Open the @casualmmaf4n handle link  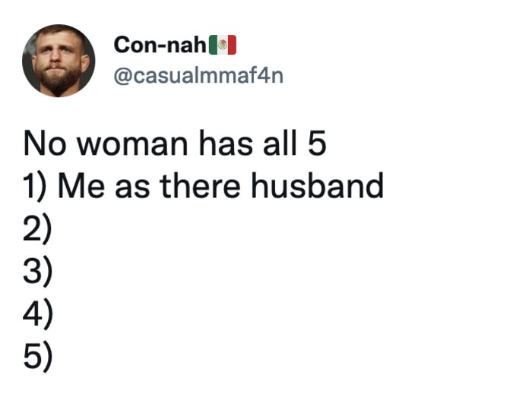198,76
